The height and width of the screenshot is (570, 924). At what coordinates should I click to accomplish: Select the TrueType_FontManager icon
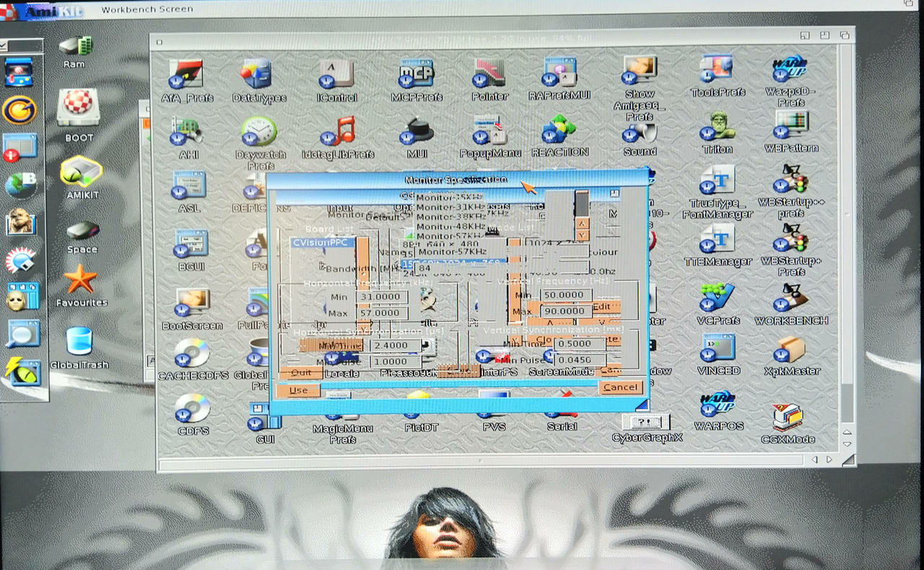point(717,182)
